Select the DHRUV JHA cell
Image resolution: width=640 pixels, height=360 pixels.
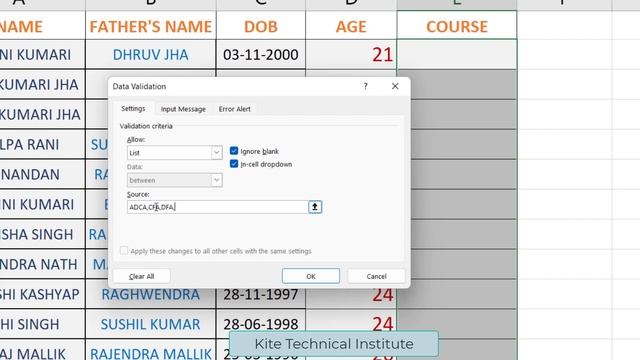(151, 55)
